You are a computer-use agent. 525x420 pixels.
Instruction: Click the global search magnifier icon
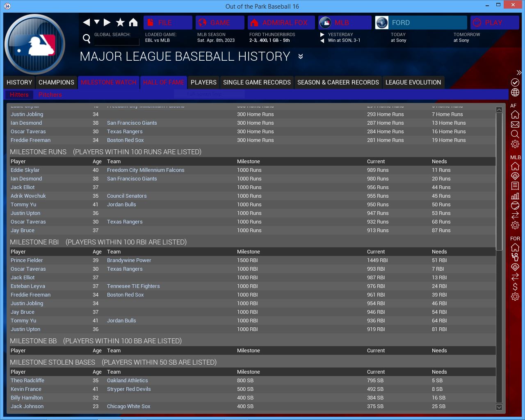(x=87, y=39)
